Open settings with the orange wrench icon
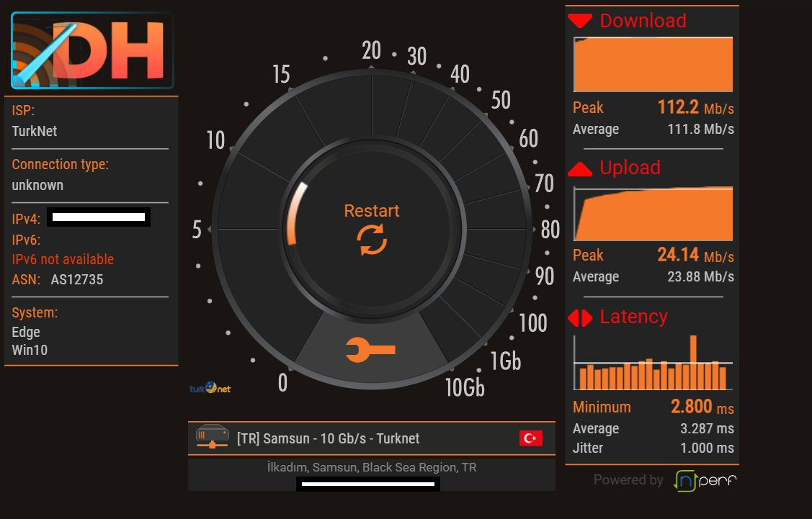The width and height of the screenshot is (812, 519). [x=371, y=350]
